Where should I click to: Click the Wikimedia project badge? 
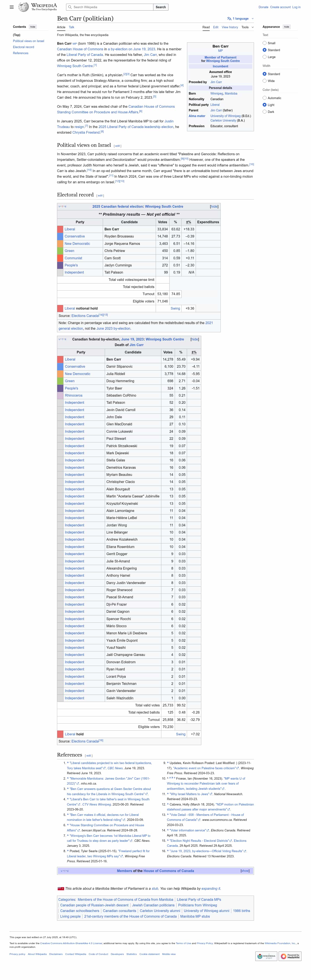pyautogui.click(x=266, y=956)
